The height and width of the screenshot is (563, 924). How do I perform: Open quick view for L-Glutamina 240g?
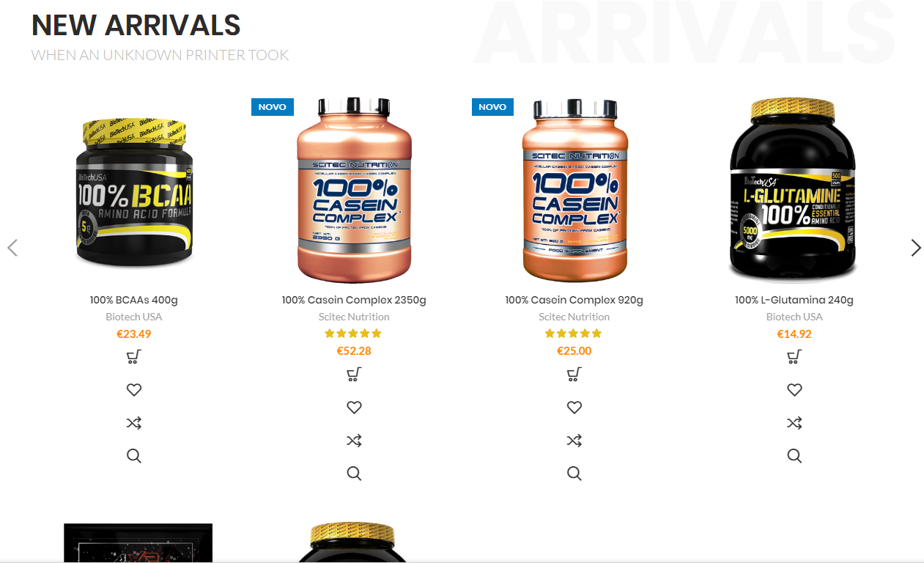[x=794, y=456]
